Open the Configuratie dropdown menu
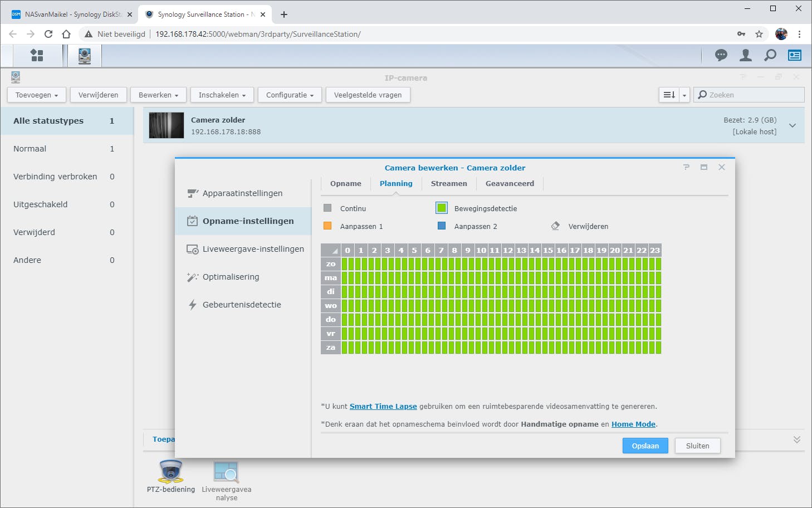Image resolution: width=812 pixels, height=508 pixels. [x=290, y=95]
